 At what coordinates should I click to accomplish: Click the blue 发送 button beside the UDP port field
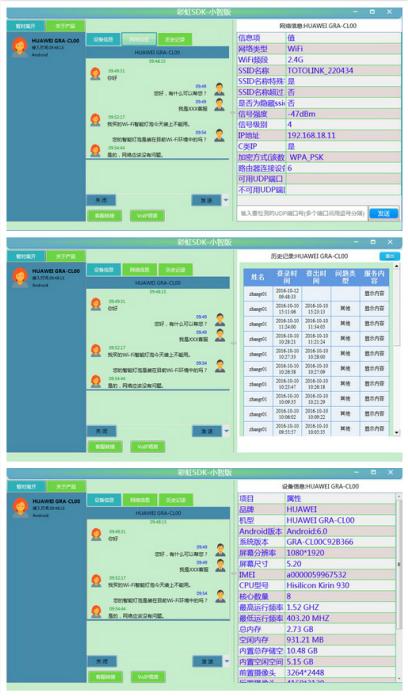pos(383,213)
